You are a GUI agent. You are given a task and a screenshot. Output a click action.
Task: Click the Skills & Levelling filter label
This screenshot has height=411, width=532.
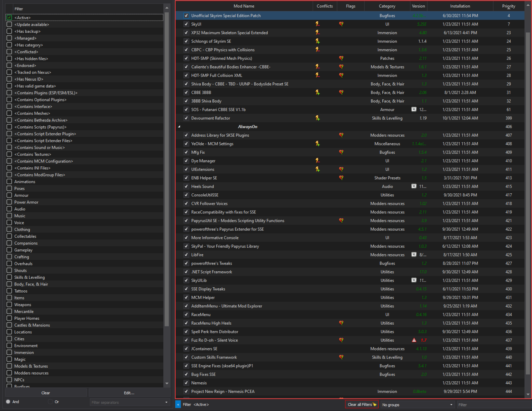pos(29,277)
